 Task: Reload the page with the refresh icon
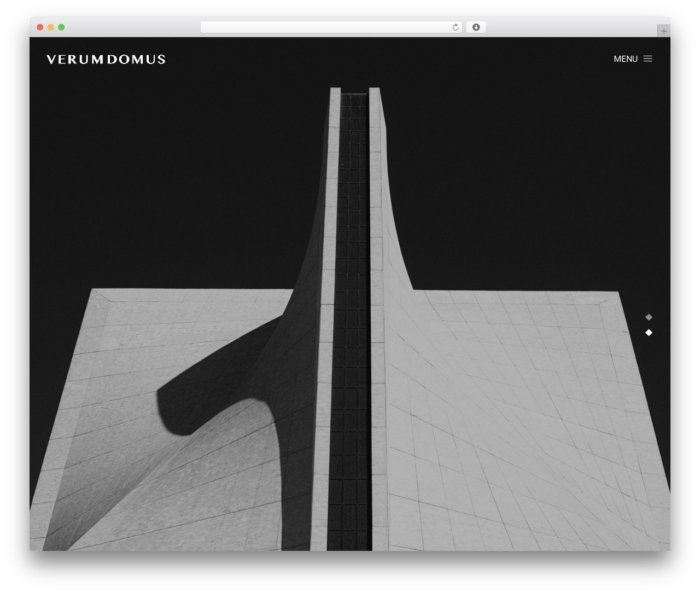[456, 27]
